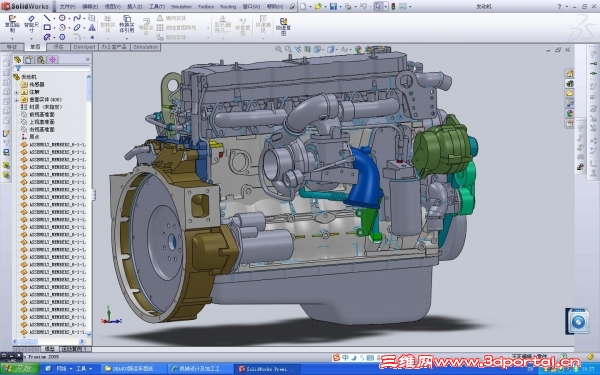Open the 工具 menu
Screen dimensions: 600x375
pos(156,7)
